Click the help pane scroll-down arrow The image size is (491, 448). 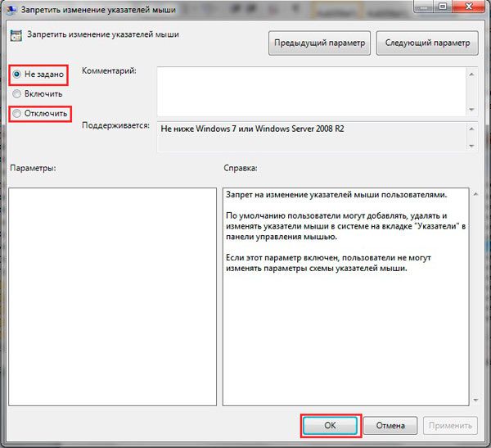pyautogui.click(x=475, y=400)
